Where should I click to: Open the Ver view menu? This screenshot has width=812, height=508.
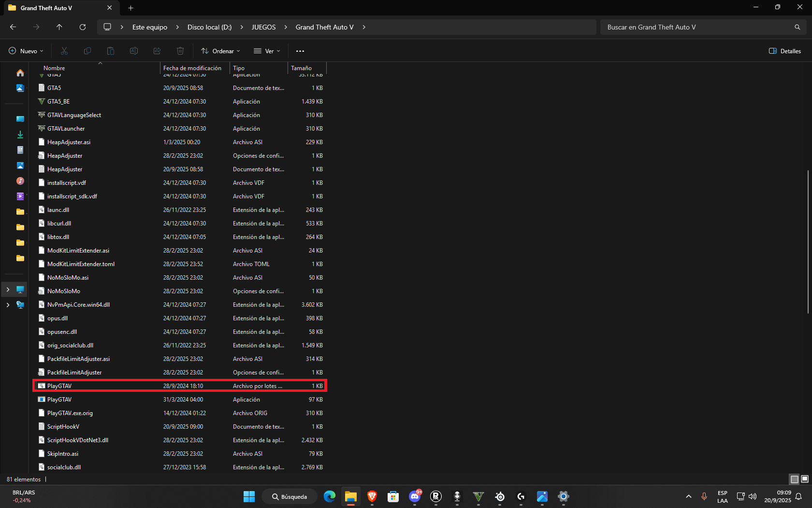tap(267, 51)
